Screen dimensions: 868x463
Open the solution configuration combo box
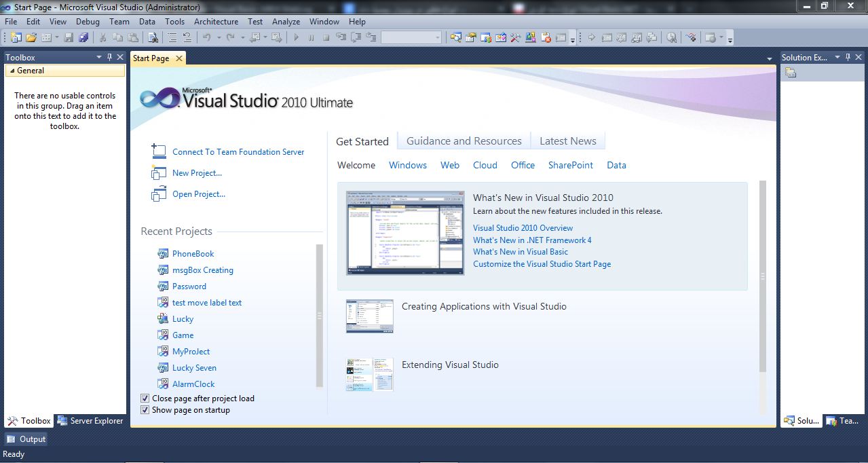[411, 37]
